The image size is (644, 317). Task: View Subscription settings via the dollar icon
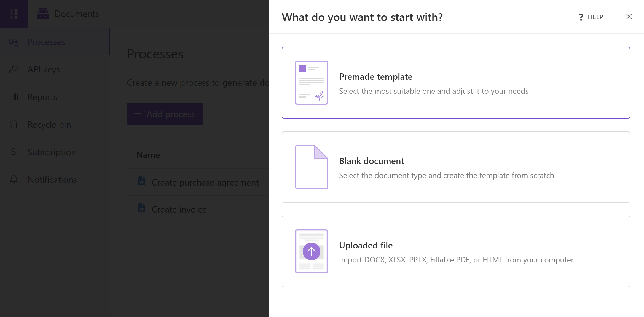[14, 152]
